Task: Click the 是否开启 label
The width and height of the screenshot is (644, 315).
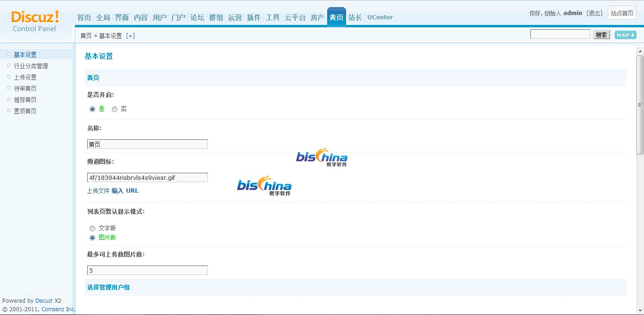Action: pyautogui.click(x=100, y=95)
